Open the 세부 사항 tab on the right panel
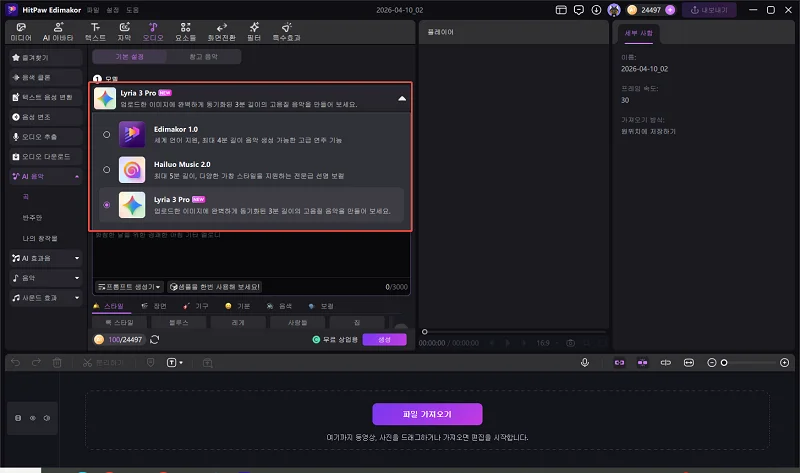800x473 pixels. click(639, 33)
